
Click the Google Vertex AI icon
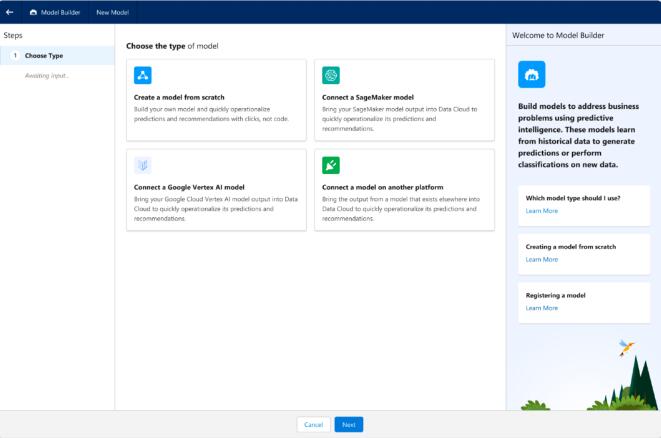[143, 165]
